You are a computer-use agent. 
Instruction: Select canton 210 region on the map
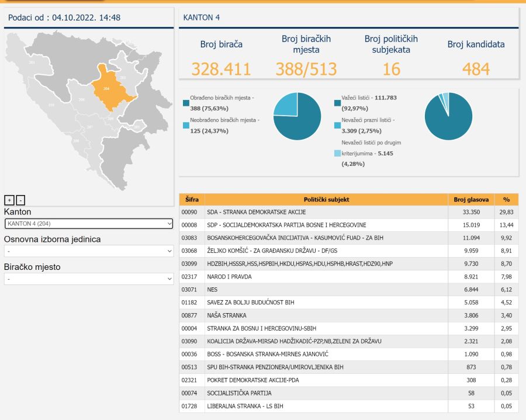point(51,105)
